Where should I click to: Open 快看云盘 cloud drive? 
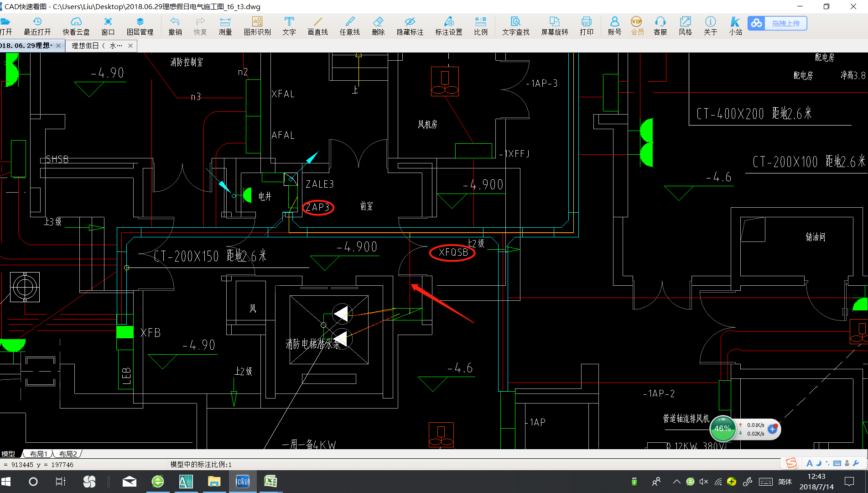(76, 26)
